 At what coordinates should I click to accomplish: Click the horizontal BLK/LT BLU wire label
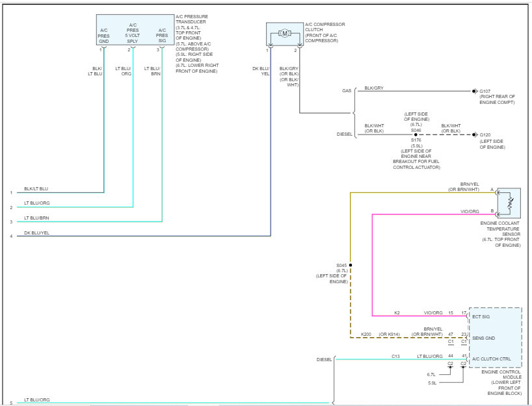(x=36, y=189)
